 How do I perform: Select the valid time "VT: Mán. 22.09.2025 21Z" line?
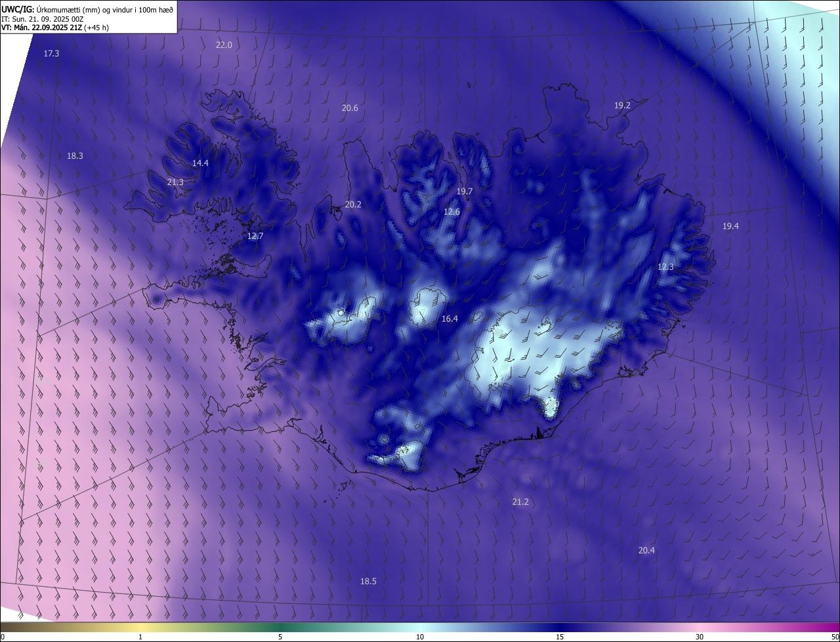point(55,28)
